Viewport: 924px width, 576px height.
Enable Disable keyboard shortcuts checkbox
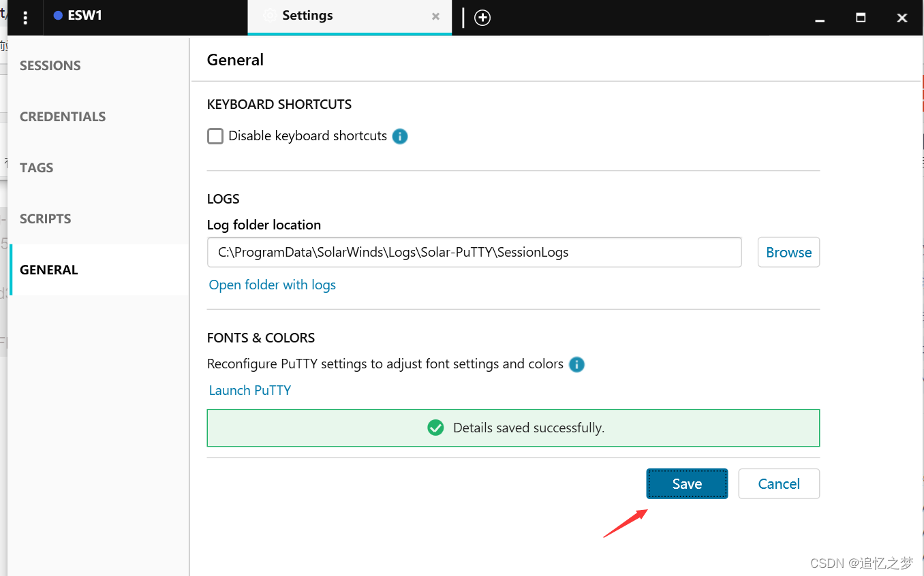(215, 136)
